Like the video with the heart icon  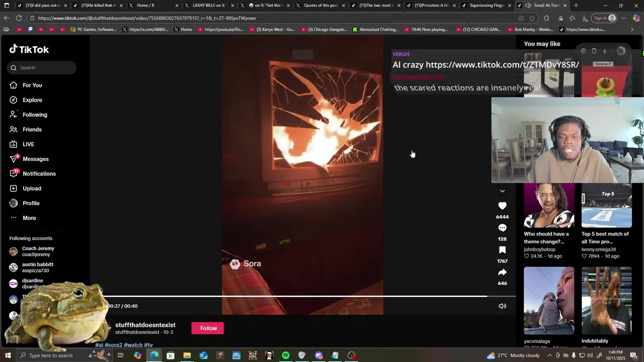[x=502, y=206]
